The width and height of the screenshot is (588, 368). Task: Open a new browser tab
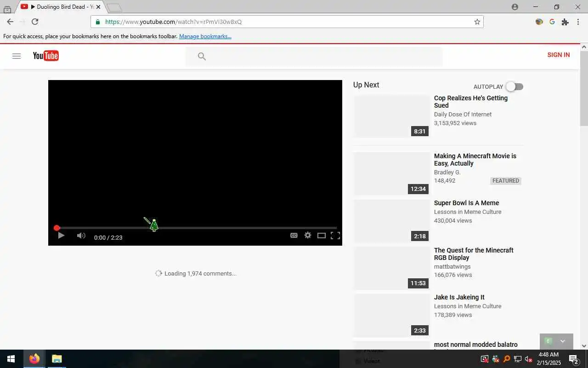point(114,7)
